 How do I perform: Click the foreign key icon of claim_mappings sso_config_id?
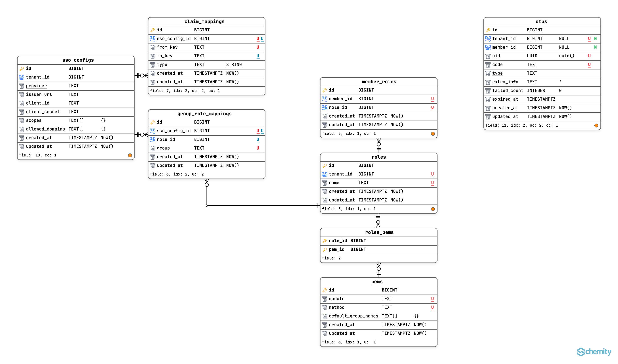[153, 39]
